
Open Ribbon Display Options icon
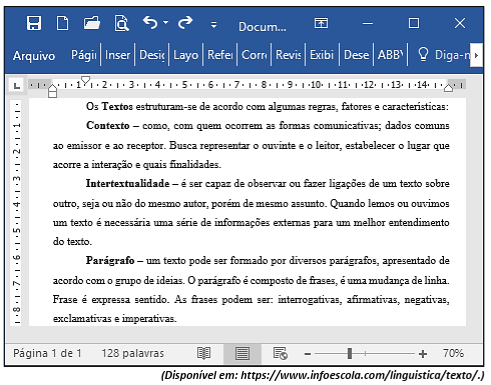321,23
